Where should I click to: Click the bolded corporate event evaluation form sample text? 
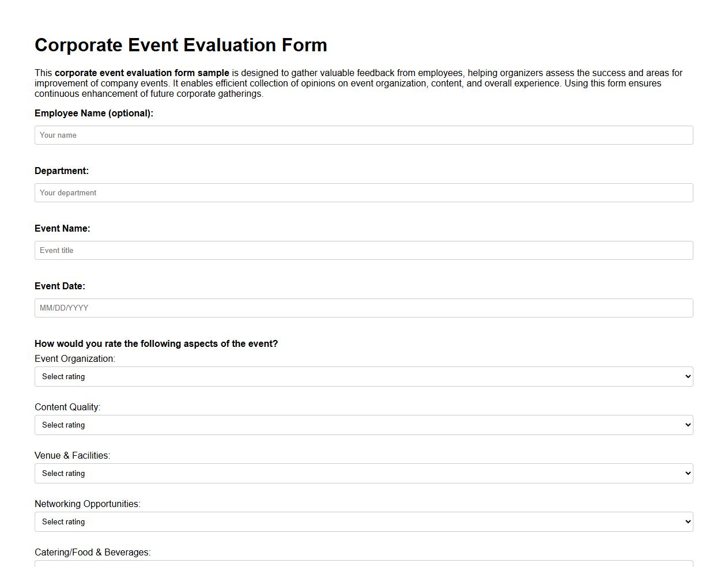click(141, 73)
